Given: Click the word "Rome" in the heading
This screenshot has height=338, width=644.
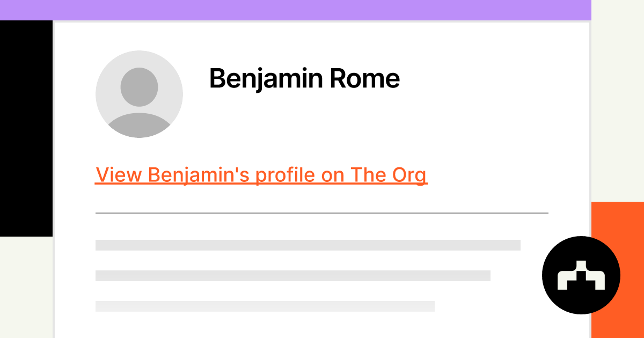Looking at the screenshot, I should point(364,79).
